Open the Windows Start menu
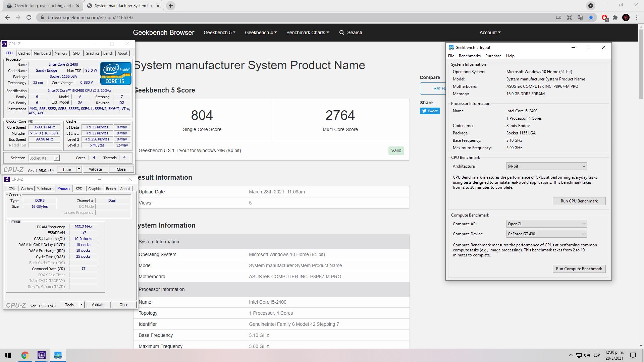 (x=8, y=355)
